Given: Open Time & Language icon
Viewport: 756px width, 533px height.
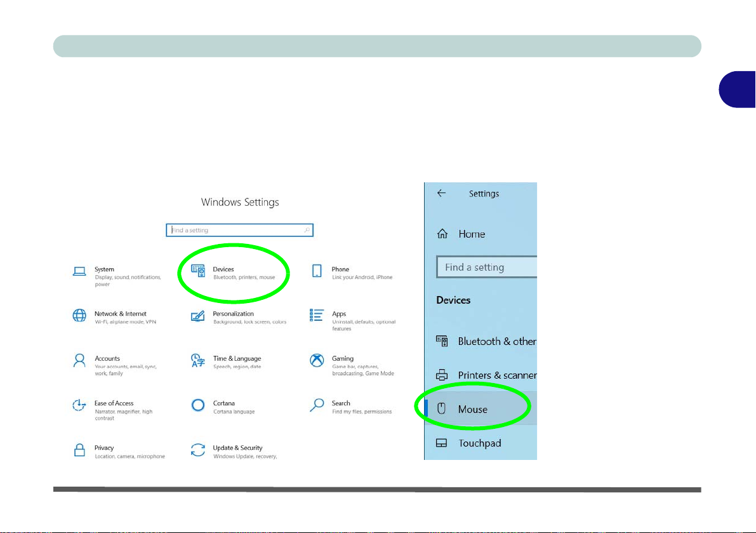Looking at the screenshot, I should [197, 360].
